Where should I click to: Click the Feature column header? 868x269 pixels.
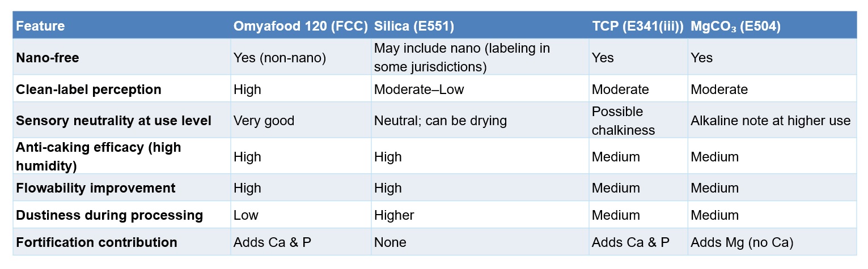coord(40,26)
